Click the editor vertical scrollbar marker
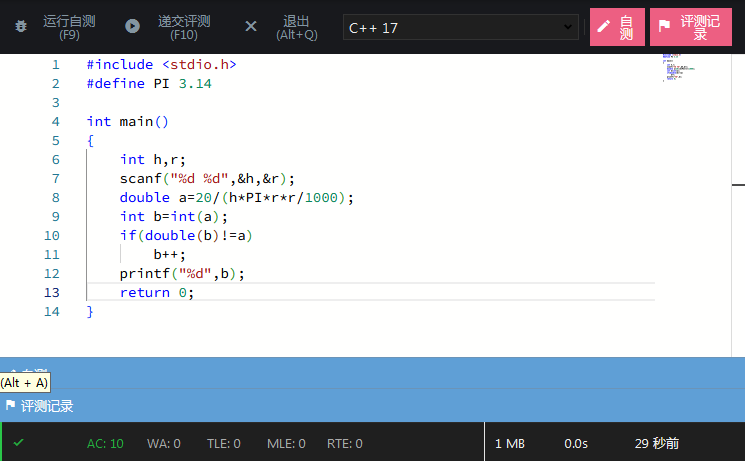745x461 pixels. pyautogui.click(x=738, y=185)
